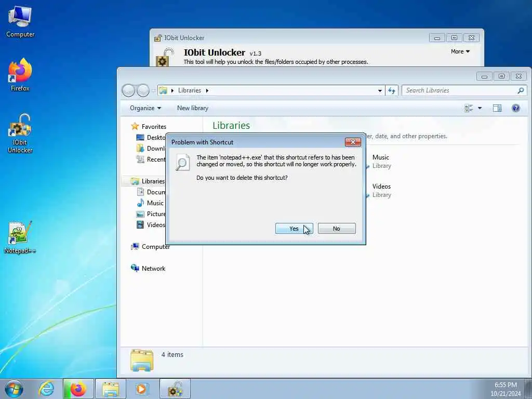The image size is (532, 399).
Task: Refresh the Libraries address bar
Action: (x=392, y=90)
